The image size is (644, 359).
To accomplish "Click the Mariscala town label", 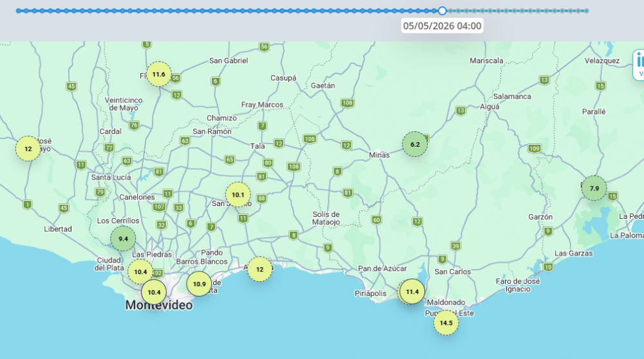I will click(486, 60).
